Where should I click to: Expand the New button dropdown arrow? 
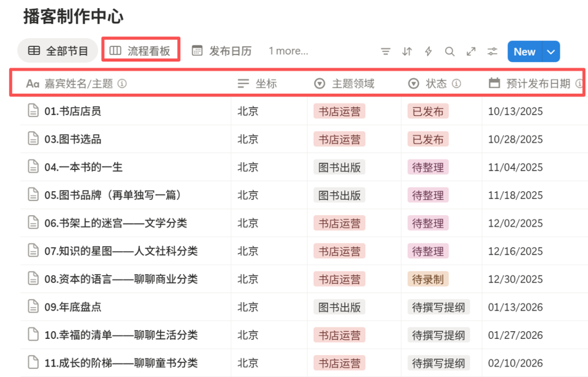[x=551, y=52]
